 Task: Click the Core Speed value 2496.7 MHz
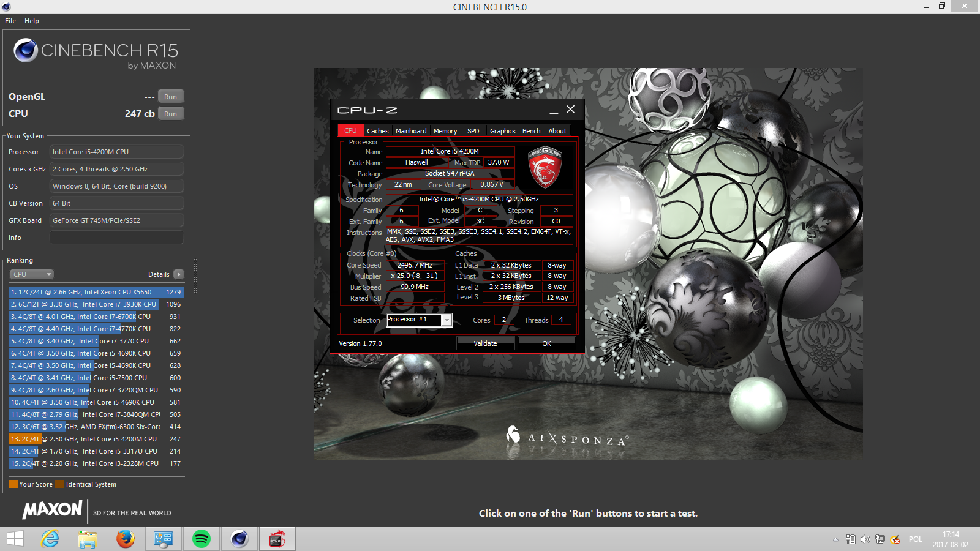[x=415, y=265]
